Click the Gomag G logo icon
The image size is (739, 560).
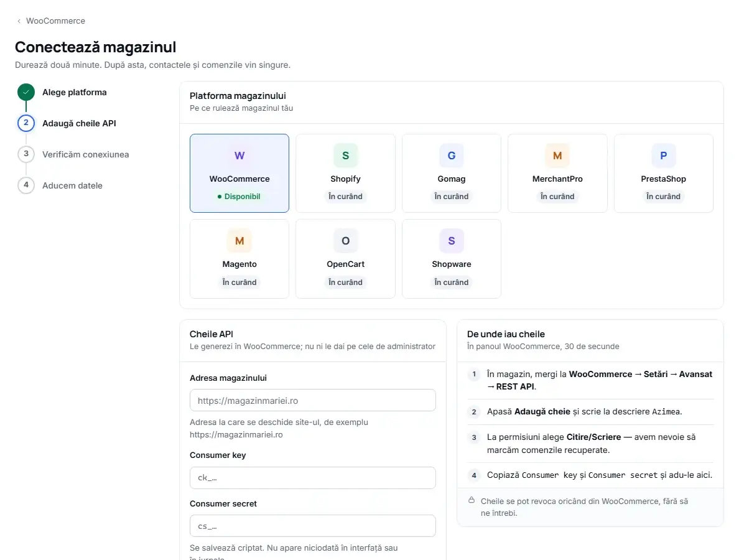click(x=452, y=156)
